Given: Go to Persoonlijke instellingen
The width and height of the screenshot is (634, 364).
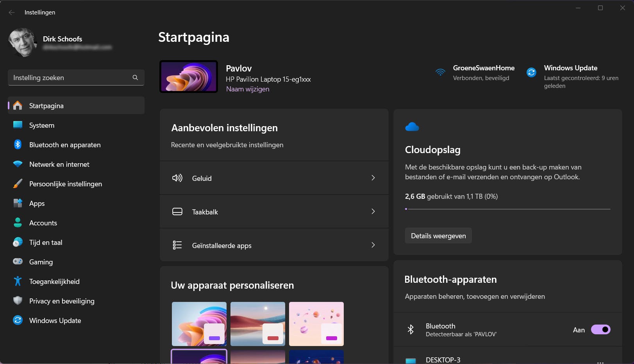Looking at the screenshot, I should click(65, 184).
